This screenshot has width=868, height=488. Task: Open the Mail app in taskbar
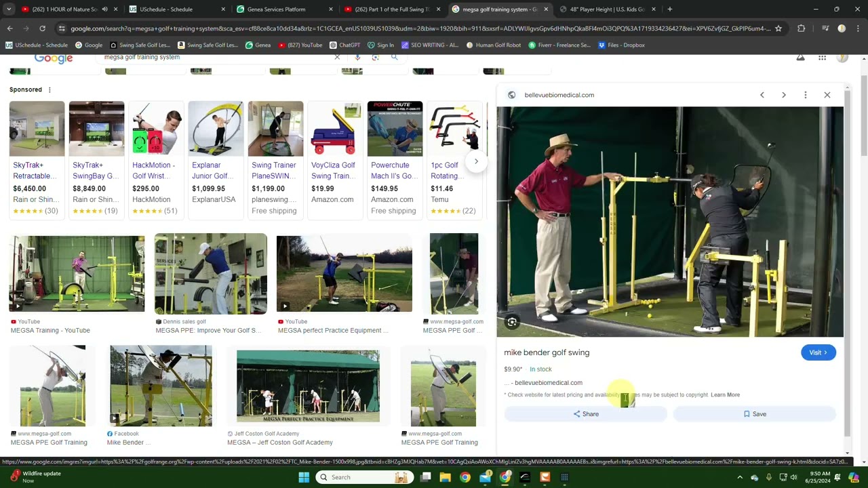point(485,477)
